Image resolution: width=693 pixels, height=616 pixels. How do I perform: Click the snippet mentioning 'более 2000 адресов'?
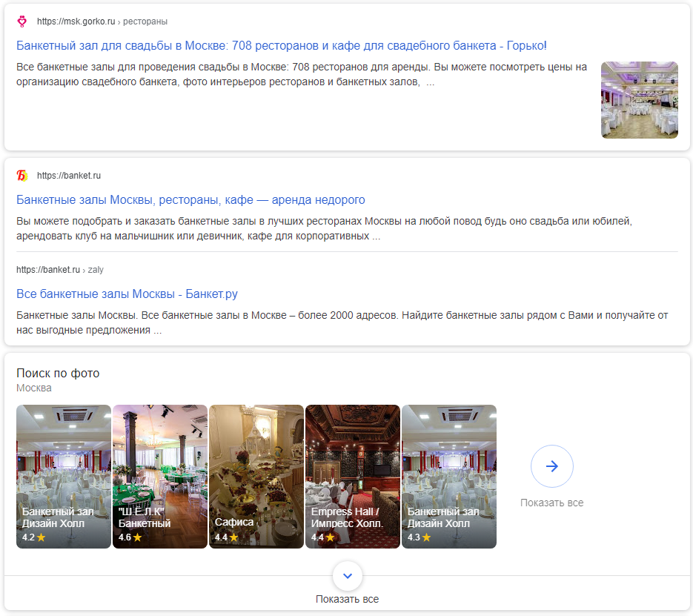click(x=342, y=322)
